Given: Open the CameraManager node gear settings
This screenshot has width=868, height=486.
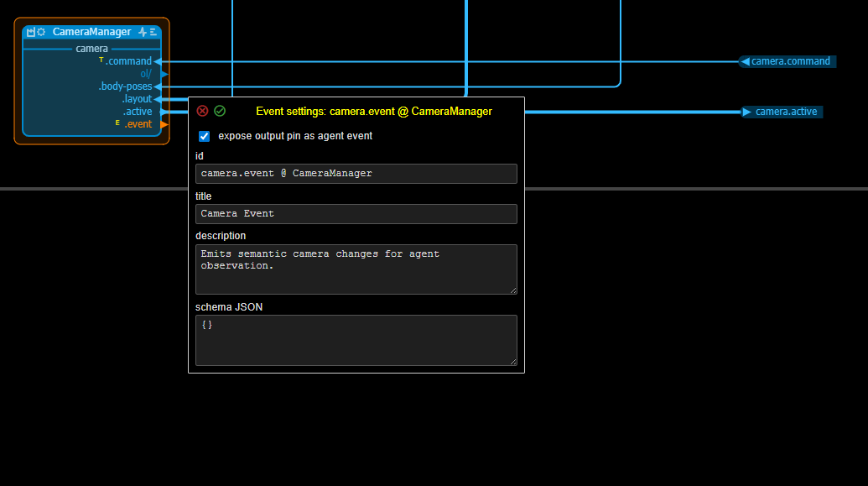Looking at the screenshot, I should [41, 32].
